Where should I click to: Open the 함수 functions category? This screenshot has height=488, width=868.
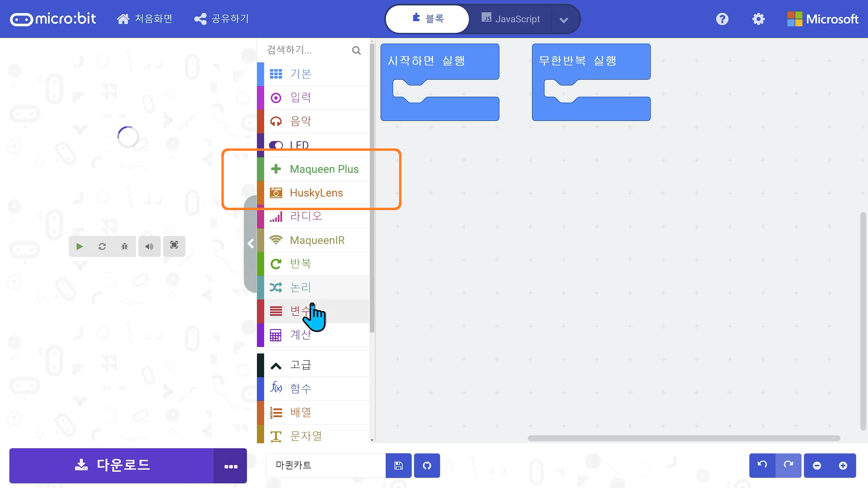coord(313,389)
